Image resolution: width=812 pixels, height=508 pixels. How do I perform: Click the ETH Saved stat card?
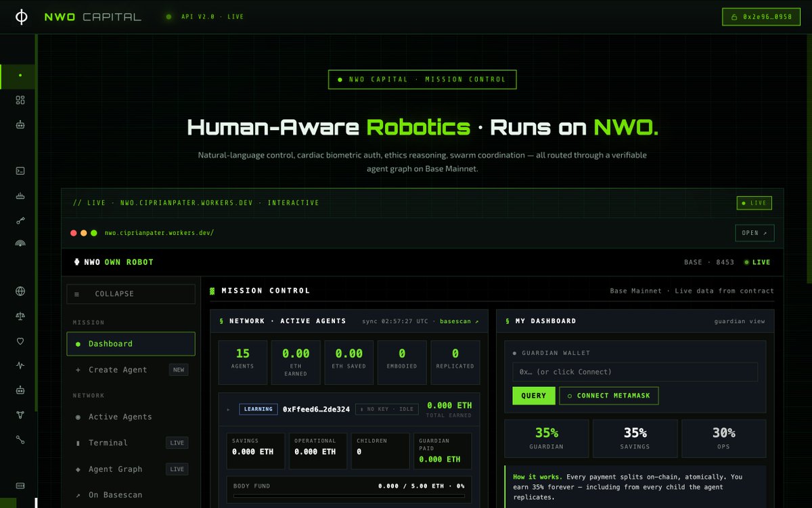coord(349,362)
